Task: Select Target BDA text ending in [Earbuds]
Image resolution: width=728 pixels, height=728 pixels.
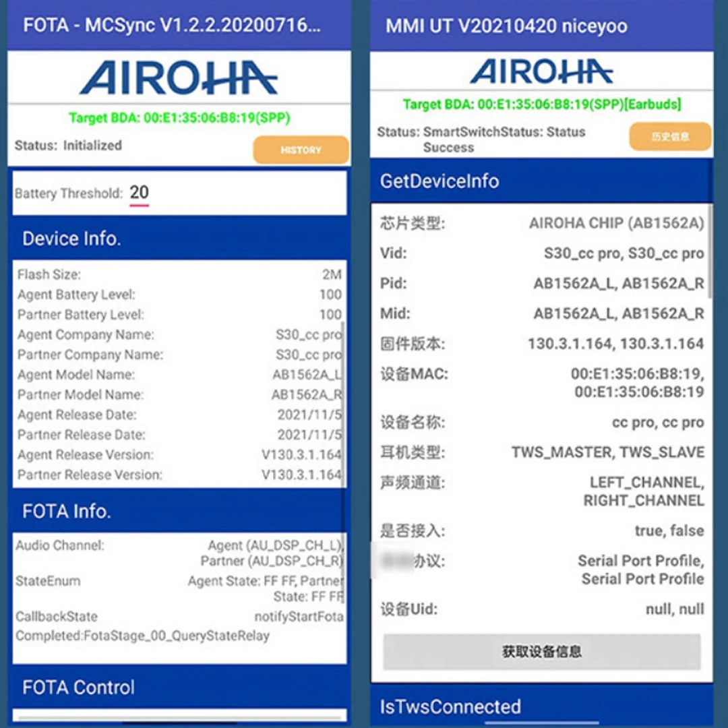Action: tap(542, 104)
